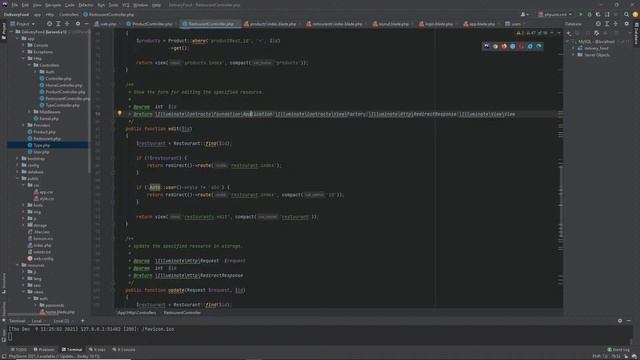Open in PhpStorm built-in preview browser icon

click(x=487, y=46)
